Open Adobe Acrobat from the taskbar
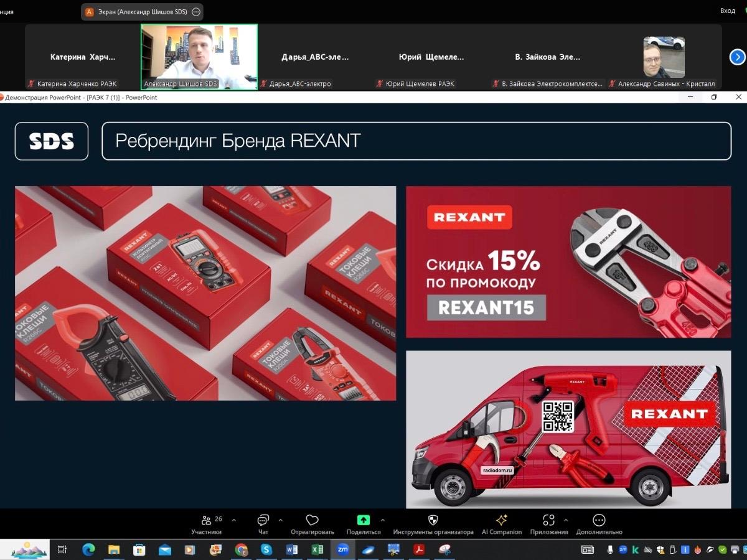Viewport: 747px width, 560px height. [x=419, y=549]
